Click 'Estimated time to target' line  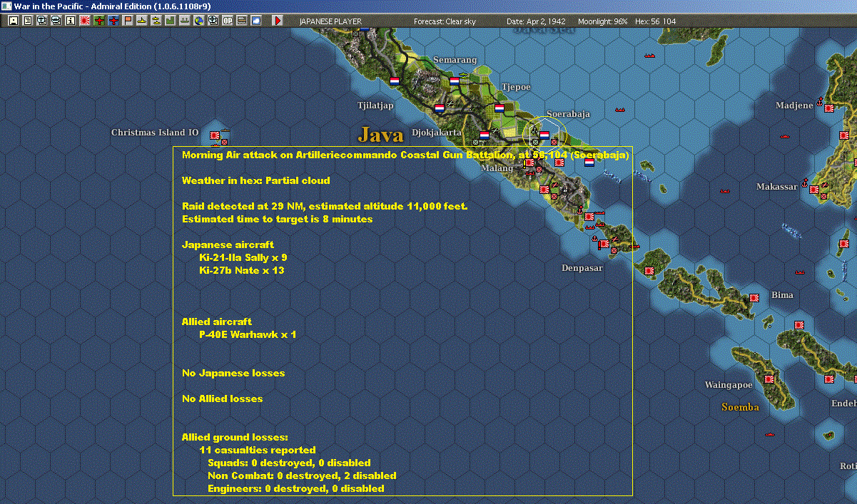pyautogui.click(x=277, y=219)
